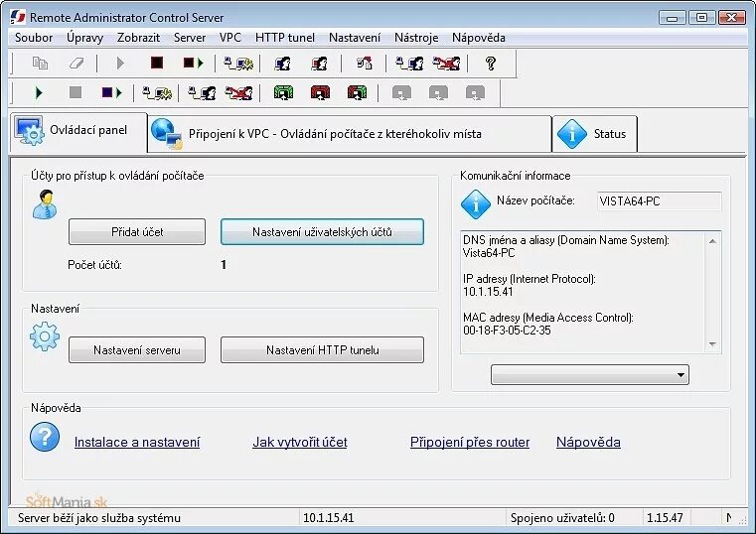Click the up arrow of the communication info scrollbar
The height and width of the screenshot is (534, 756).
click(712, 241)
